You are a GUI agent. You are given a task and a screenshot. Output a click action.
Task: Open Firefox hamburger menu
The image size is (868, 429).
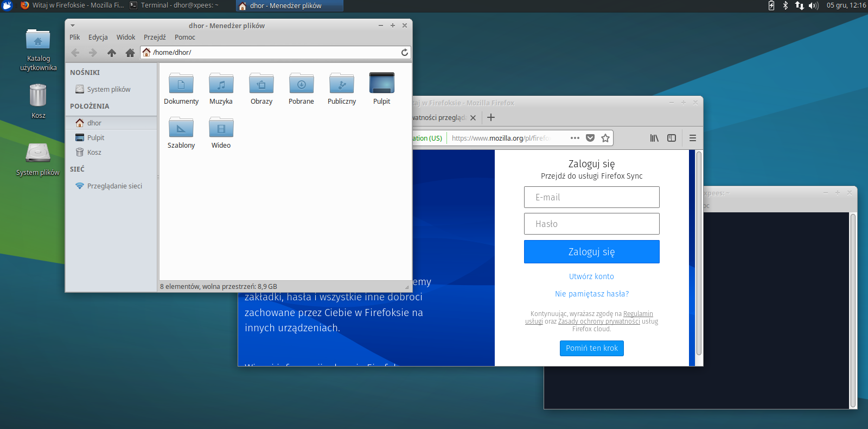(693, 138)
